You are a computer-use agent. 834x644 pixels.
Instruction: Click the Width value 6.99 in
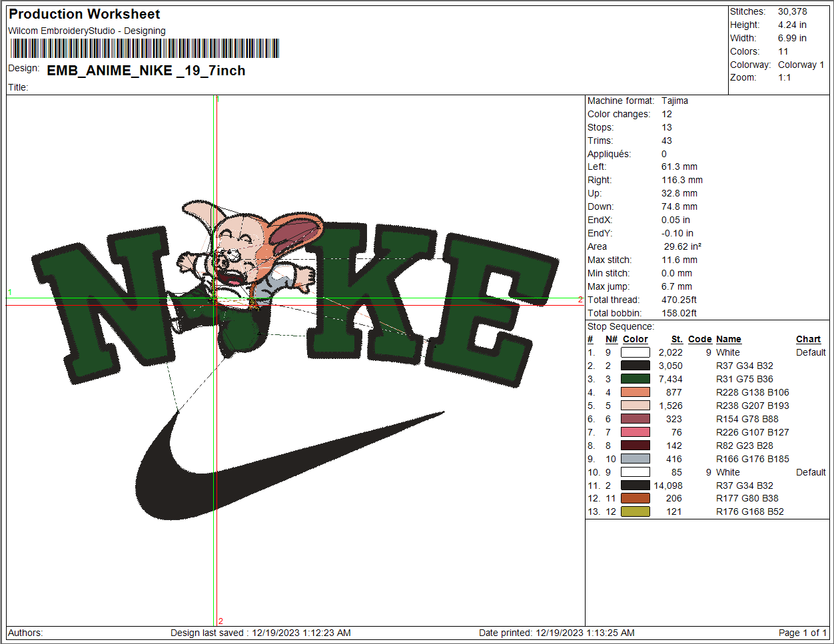pos(792,38)
